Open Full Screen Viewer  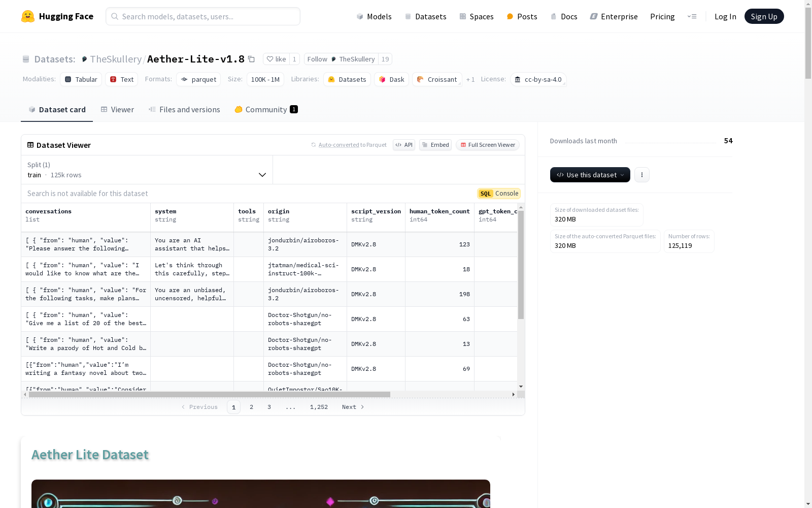488,145
